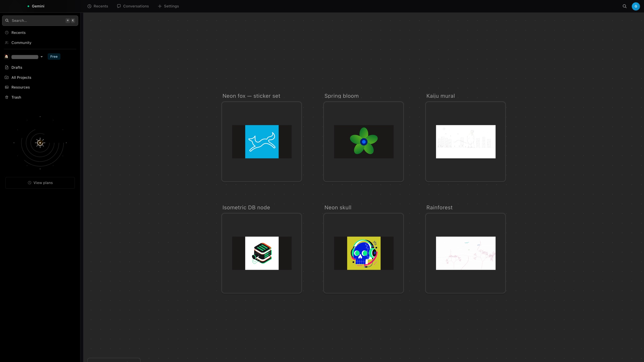
Task: Open the Kaiju mural thumbnail
Action: coord(466,142)
